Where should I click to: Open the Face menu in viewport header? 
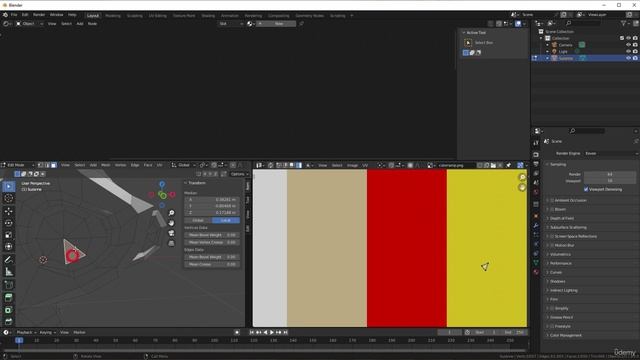pyautogui.click(x=148, y=165)
